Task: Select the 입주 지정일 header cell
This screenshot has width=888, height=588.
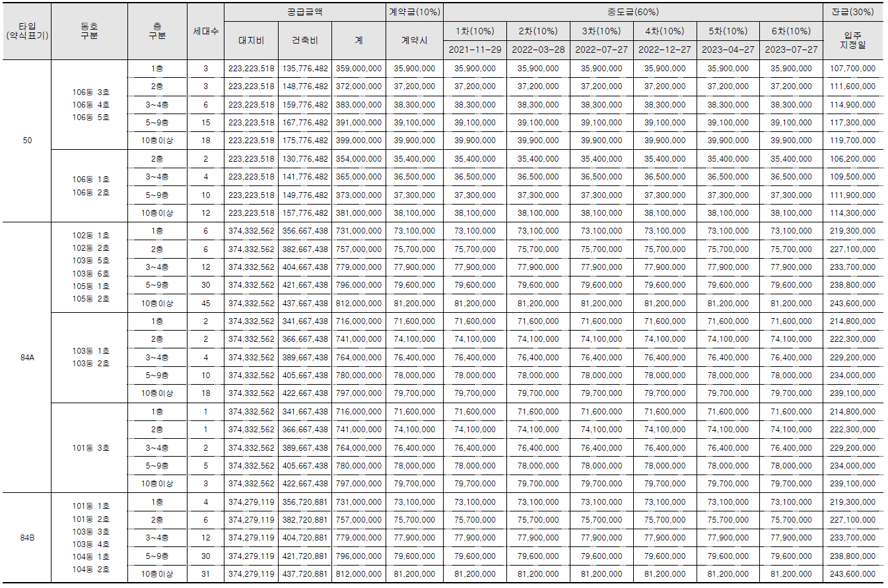Action: pos(852,40)
